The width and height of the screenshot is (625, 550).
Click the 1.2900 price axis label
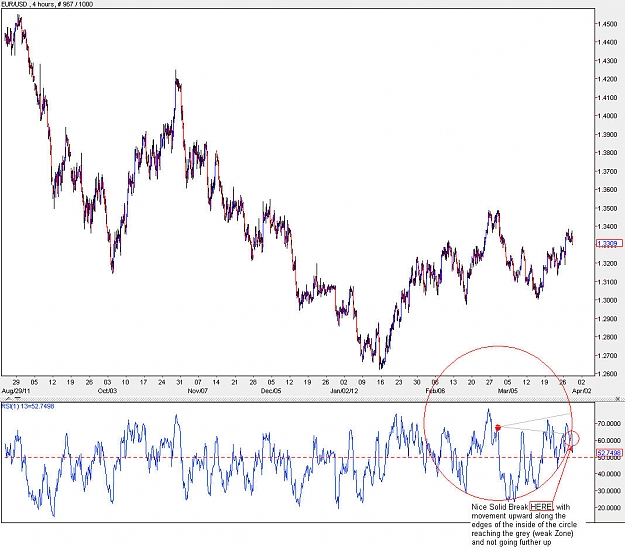608,319
